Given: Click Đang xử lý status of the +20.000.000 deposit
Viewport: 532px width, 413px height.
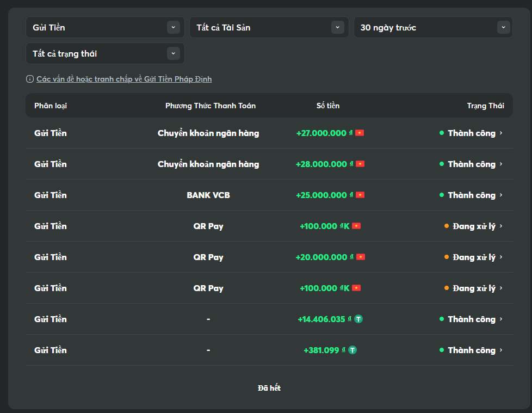Looking at the screenshot, I should (473, 257).
